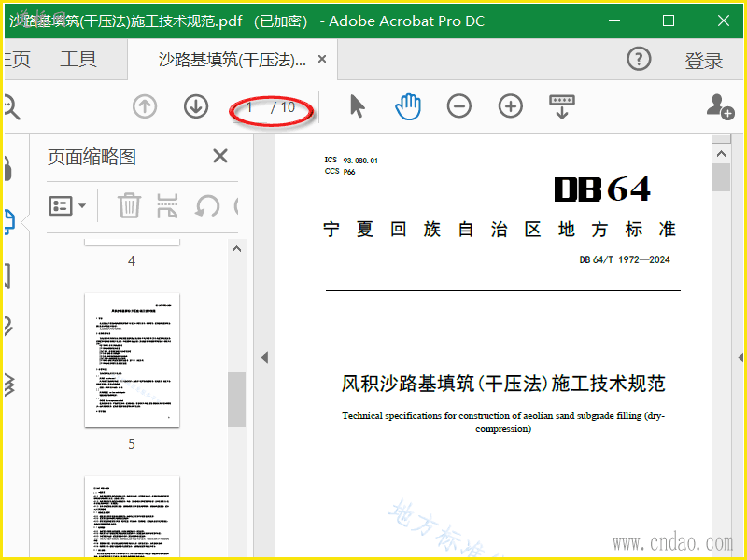
Task: Close the 页面缩略图 panel
Action: [x=220, y=156]
